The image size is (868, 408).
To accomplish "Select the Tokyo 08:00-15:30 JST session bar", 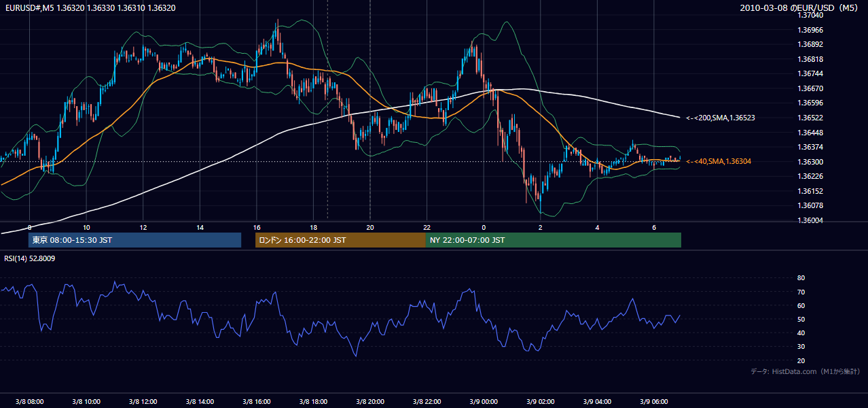I will pyautogui.click(x=135, y=240).
